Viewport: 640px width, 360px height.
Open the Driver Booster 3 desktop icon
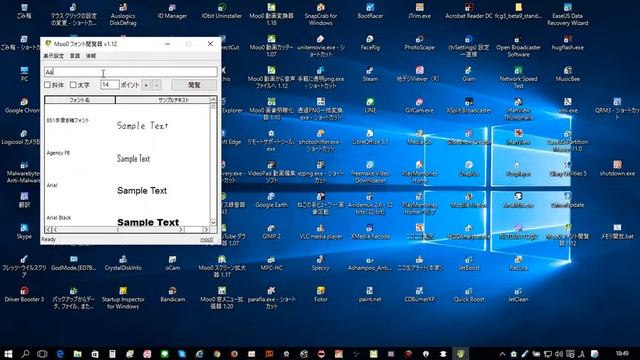point(24,295)
